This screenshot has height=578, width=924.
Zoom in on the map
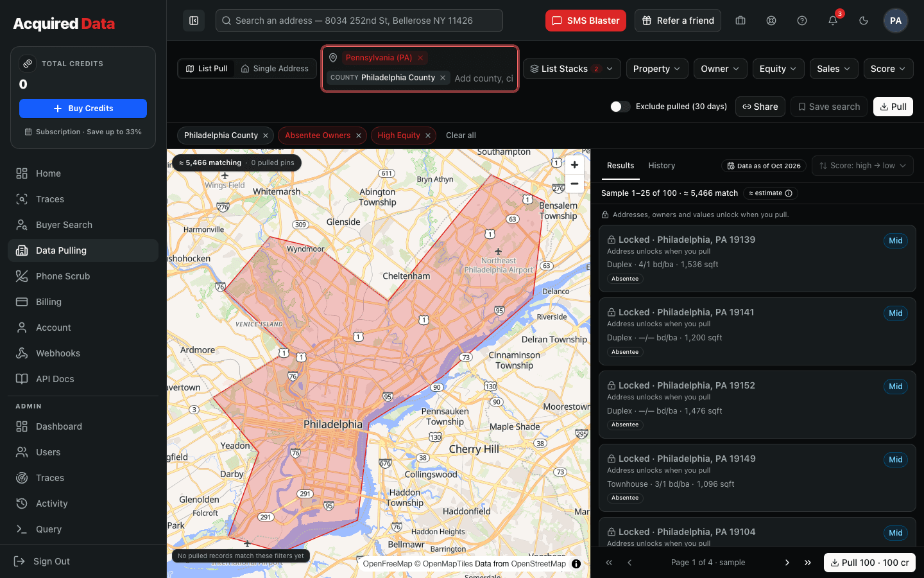click(x=574, y=165)
